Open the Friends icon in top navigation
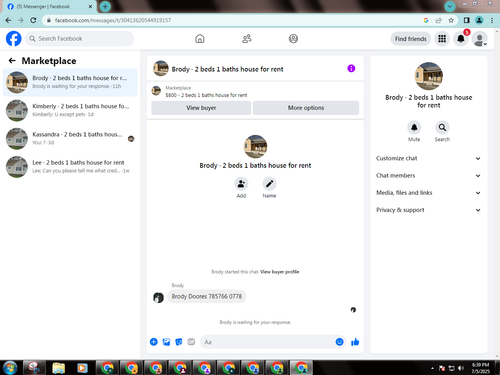 tap(247, 39)
